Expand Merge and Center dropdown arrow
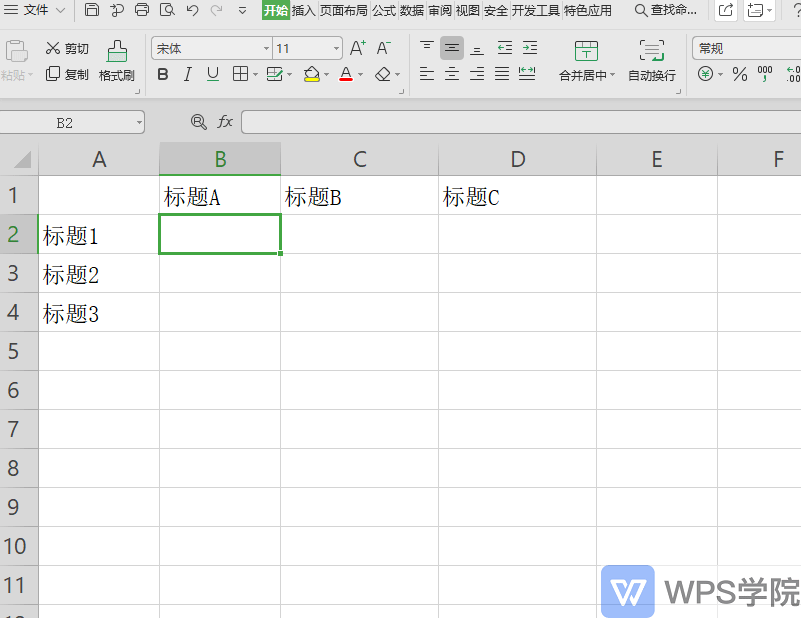801x618 pixels. pos(612,75)
